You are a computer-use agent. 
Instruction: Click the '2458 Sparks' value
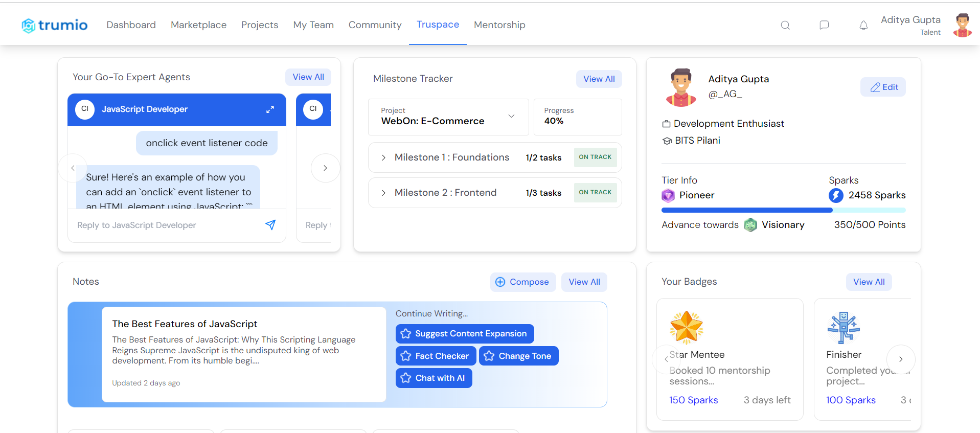(x=877, y=195)
